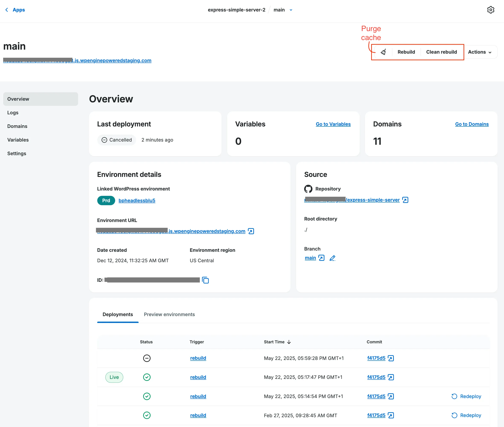
Task: Click the GitHub repository logo icon
Action: (308, 189)
